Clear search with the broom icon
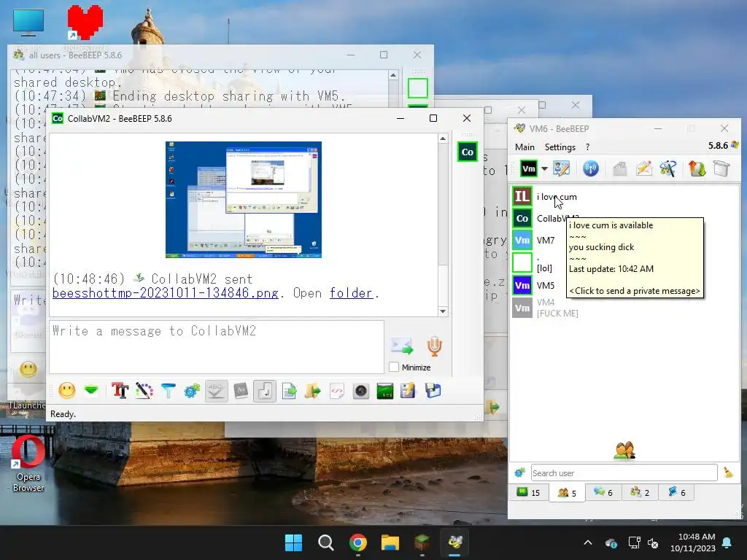747x560 pixels. click(728, 472)
